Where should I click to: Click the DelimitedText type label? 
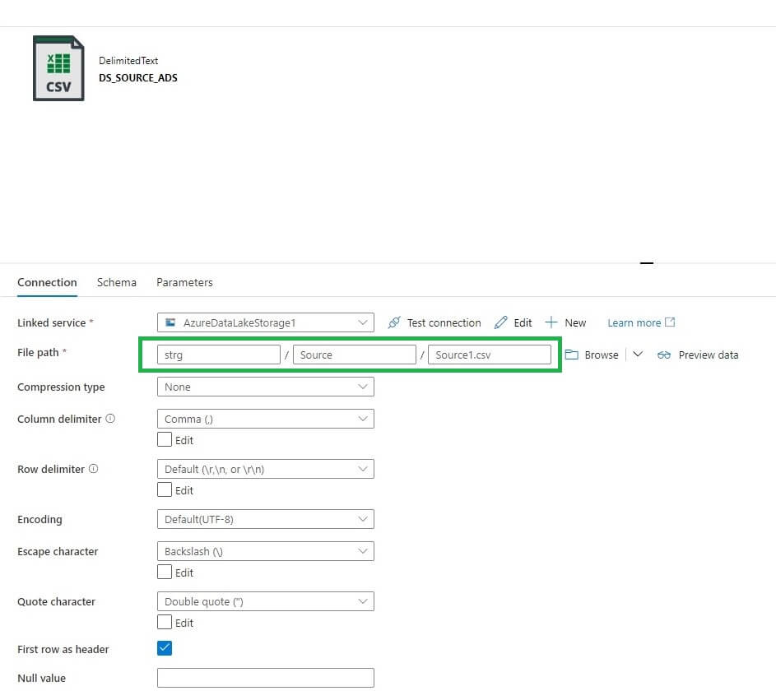[128, 60]
